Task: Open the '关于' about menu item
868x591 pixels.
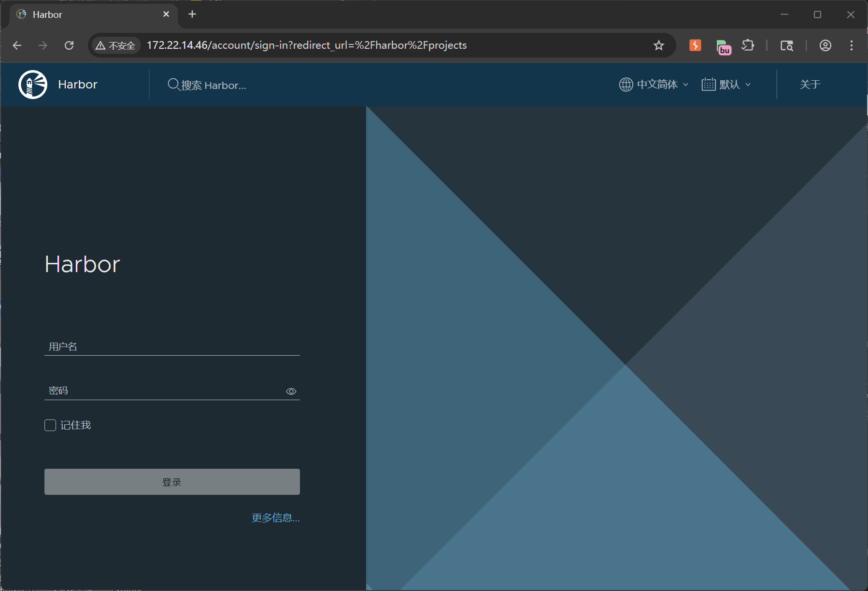Action: click(810, 85)
